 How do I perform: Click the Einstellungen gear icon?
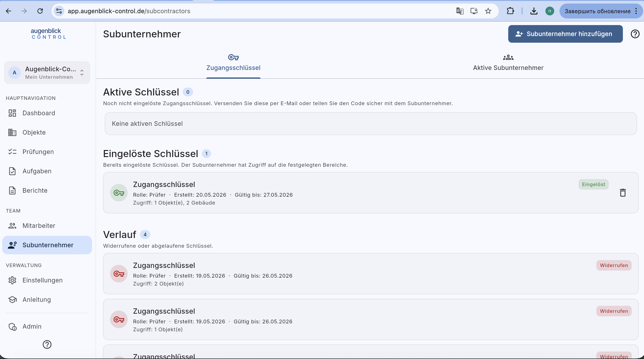pos(12,280)
